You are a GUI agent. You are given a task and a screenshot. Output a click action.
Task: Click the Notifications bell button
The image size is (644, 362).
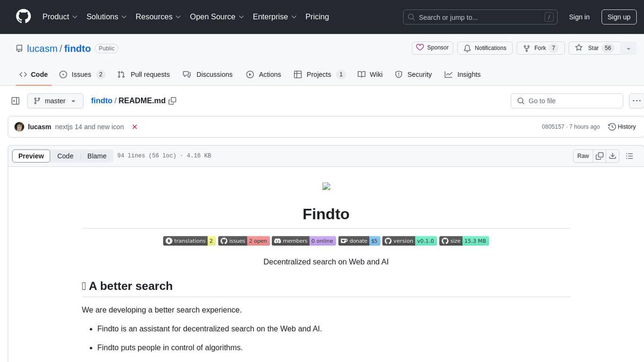(485, 48)
